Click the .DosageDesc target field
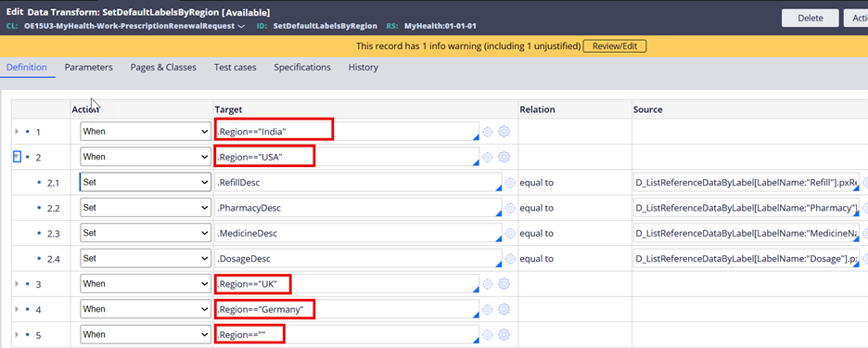The image size is (868, 348). click(x=358, y=259)
